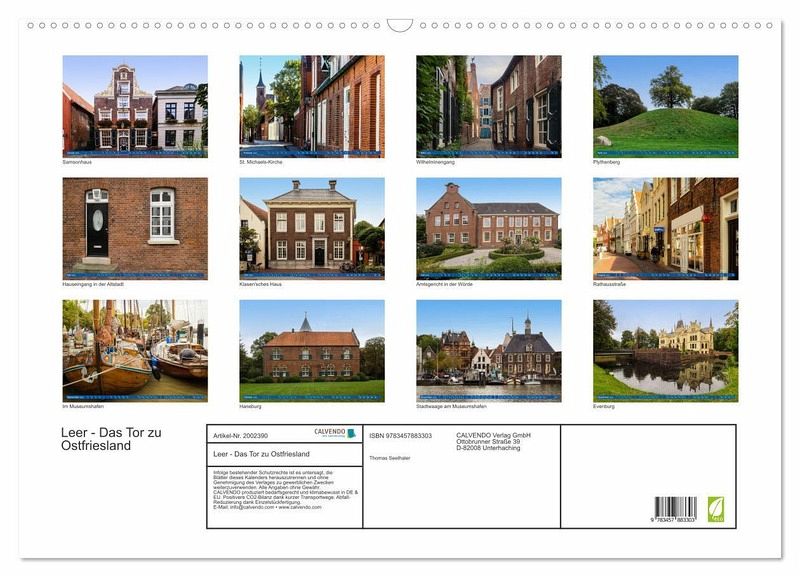Click 'CALVENDO Verlag GmbH' publisher name

pos(493,435)
